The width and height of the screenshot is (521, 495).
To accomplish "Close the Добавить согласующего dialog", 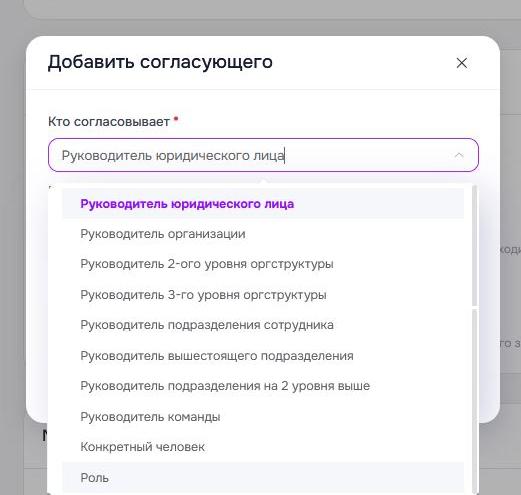I will click(x=461, y=63).
